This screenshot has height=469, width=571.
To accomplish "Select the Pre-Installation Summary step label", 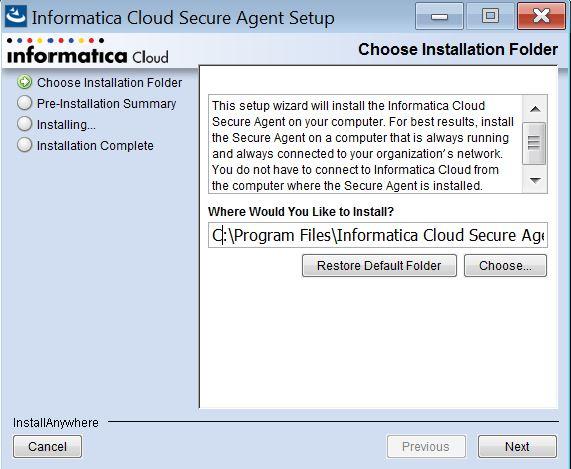I will tap(106, 103).
